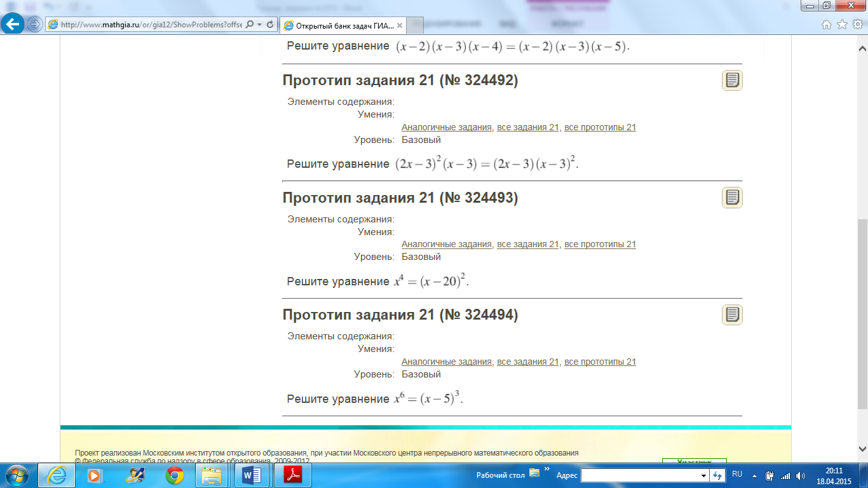Click heading Прототип задания 21 (№ 324494)
This screenshot has width=868, height=488.
[400, 315]
